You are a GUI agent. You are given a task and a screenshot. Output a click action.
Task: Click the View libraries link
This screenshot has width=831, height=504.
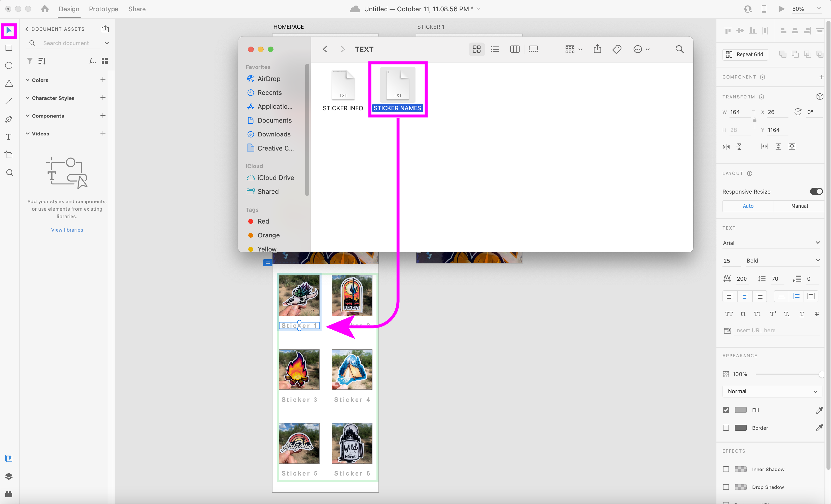67,230
